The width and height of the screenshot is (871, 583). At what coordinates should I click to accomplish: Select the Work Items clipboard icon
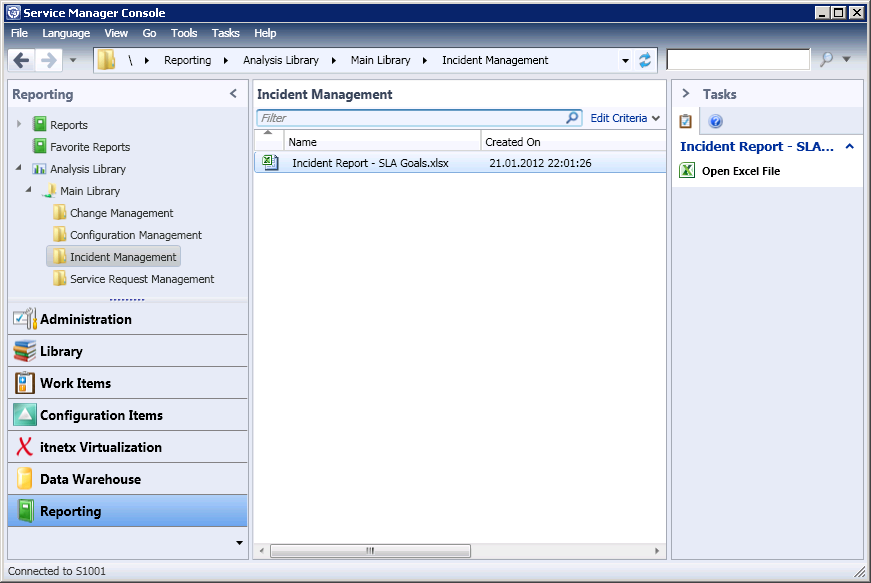coord(24,383)
